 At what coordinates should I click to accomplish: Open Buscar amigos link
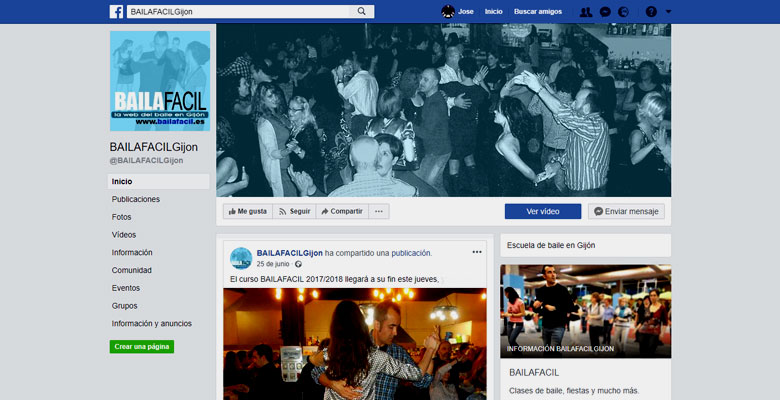[x=538, y=11]
